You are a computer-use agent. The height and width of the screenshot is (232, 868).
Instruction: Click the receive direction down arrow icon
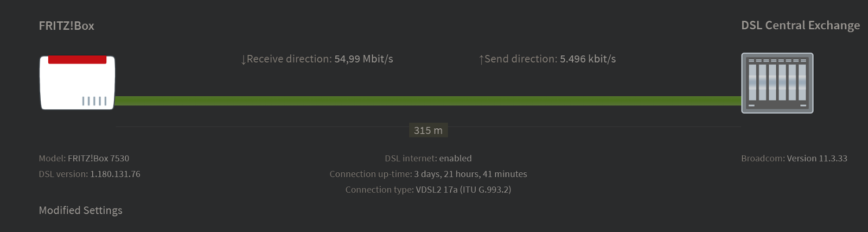point(244,60)
